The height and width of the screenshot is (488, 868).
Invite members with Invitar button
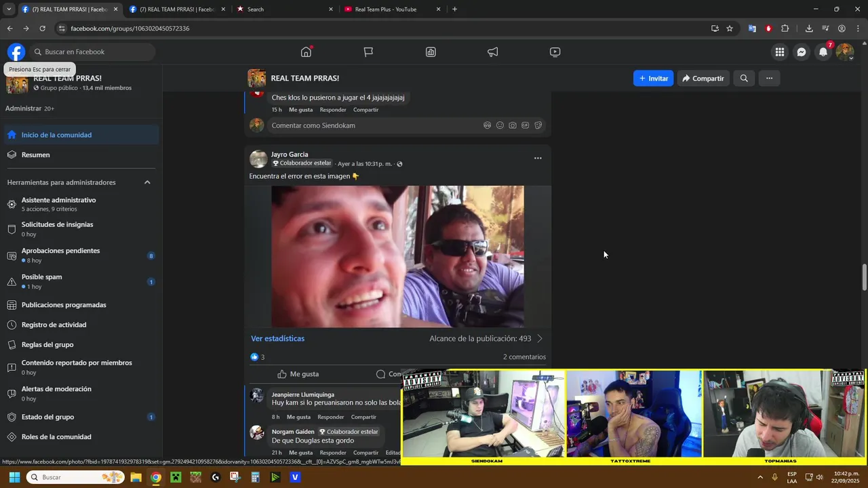pos(654,78)
